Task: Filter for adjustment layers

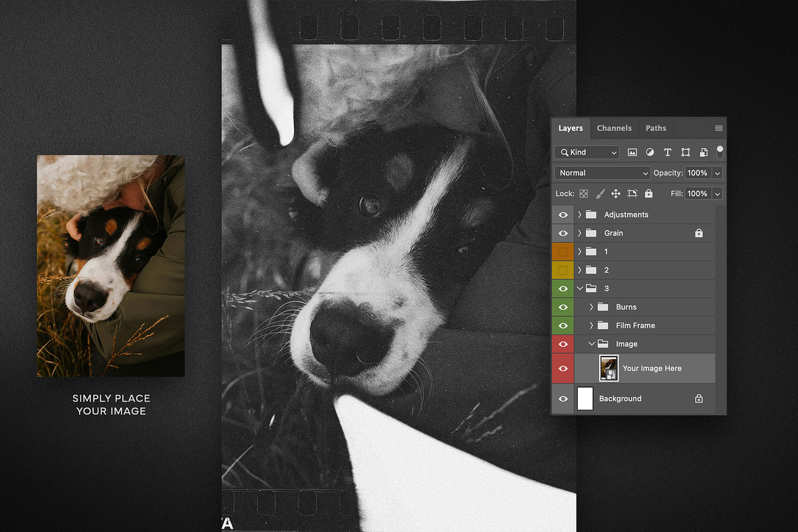Action: pyautogui.click(x=650, y=152)
